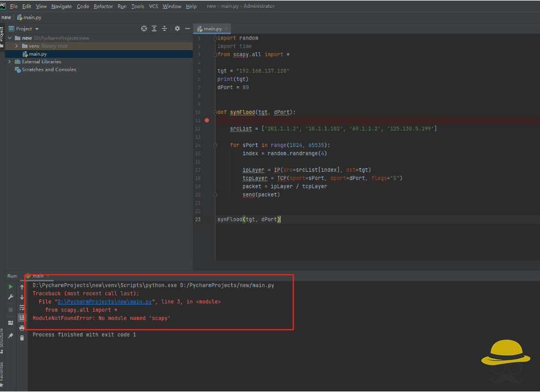Open the Run menu
The image size is (540, 392).
pyautogui.click(x=122, y=6)
